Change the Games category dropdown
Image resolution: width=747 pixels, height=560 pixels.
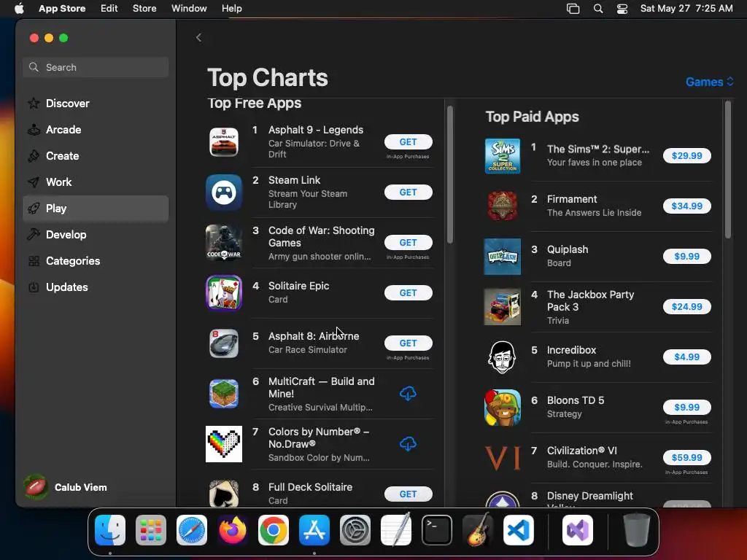point(709,82)
